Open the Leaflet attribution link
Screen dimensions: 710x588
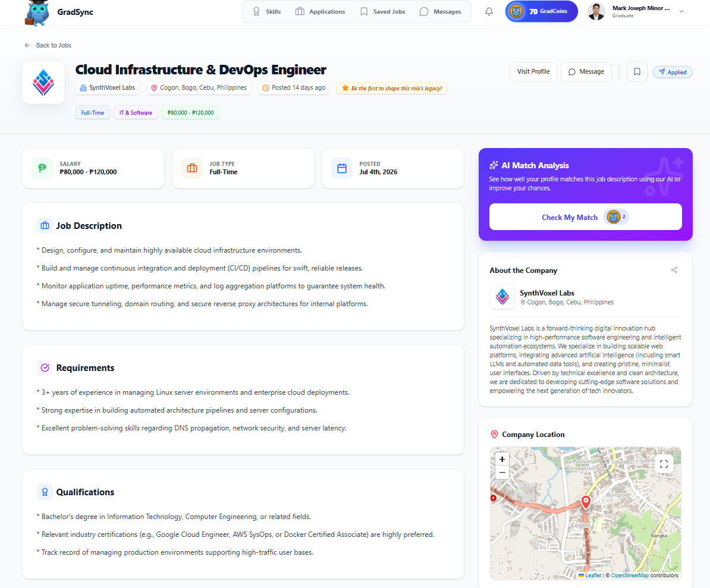point(590,576)
